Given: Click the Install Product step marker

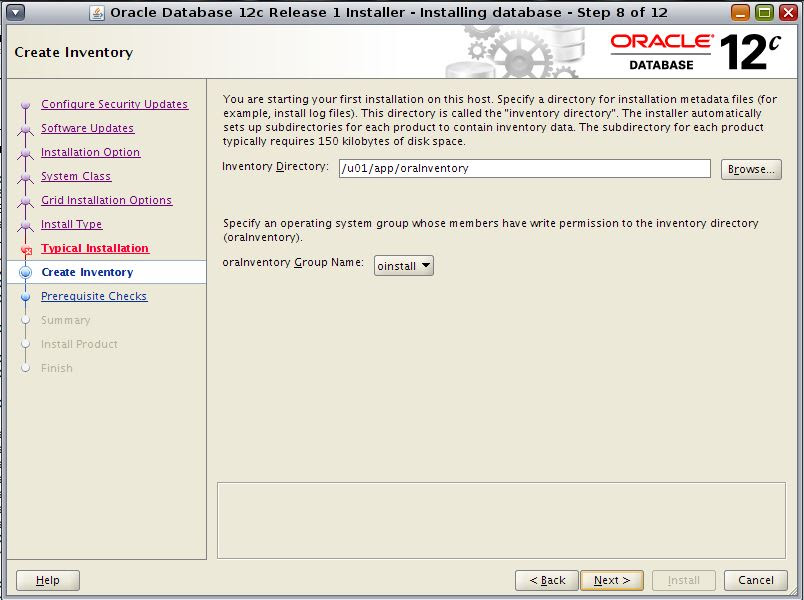Looking at the screenshot, I should tap(26, 344).
